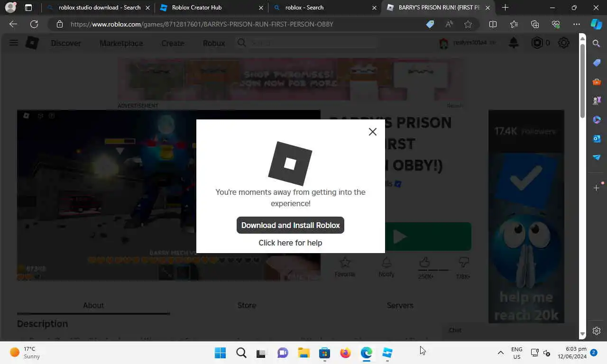Open the clock showing 6:03 pm
Image resolution: width=607 pixels, height=364 pixels.
[x=572, y=353]
